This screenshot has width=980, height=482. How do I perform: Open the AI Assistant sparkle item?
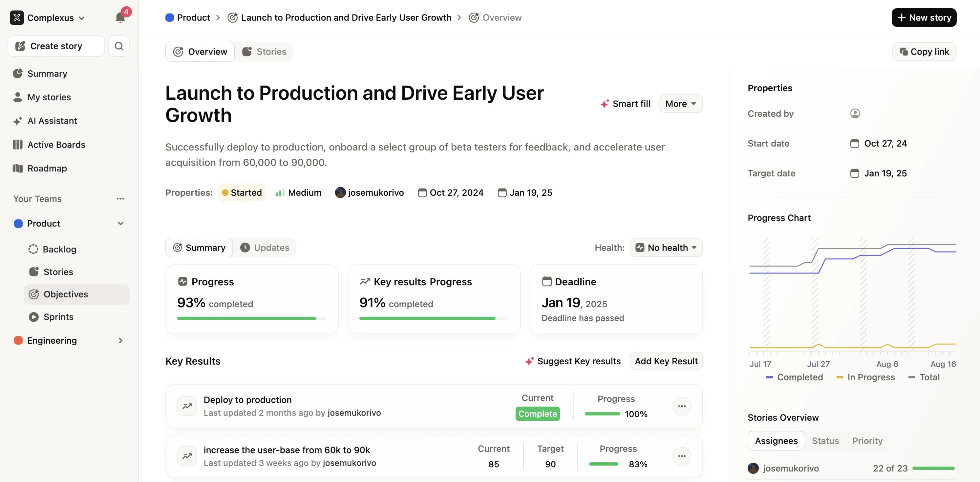tap(52, 121)
